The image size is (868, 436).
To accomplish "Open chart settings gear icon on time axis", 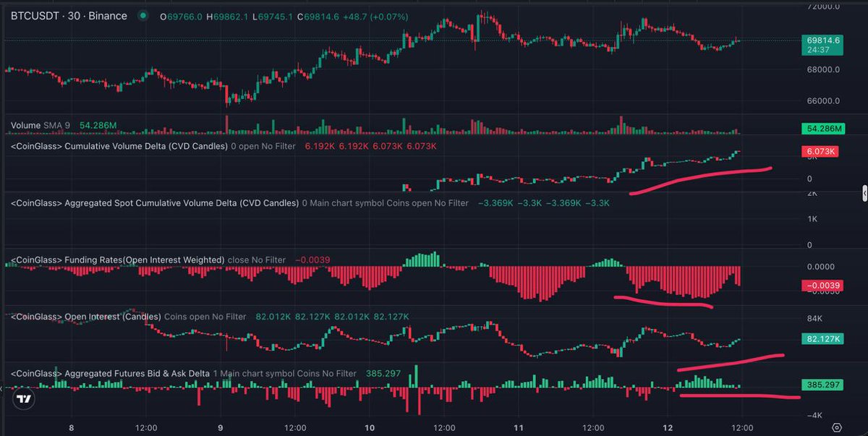I will (837, 427).
